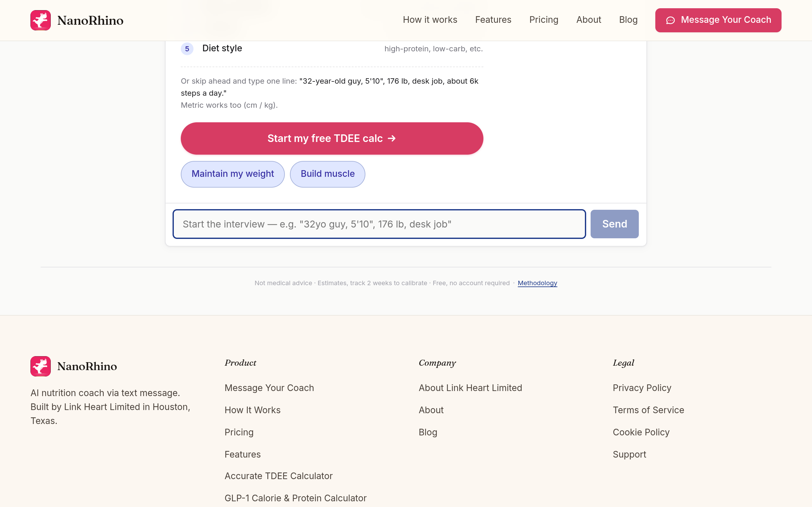This screenshot has height=507, width=812.
Task: Click the NanoRhino logo icon in header
Action: pos(41,20)
